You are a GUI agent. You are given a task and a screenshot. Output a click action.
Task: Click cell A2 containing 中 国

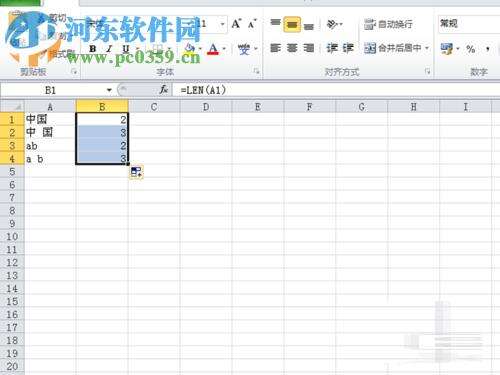click(50, 132)
